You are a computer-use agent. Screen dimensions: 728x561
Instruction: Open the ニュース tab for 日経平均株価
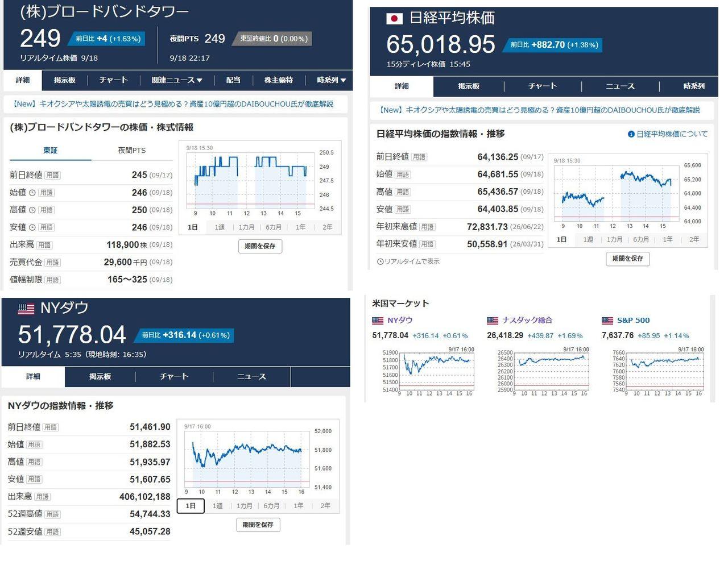[620, 86]
